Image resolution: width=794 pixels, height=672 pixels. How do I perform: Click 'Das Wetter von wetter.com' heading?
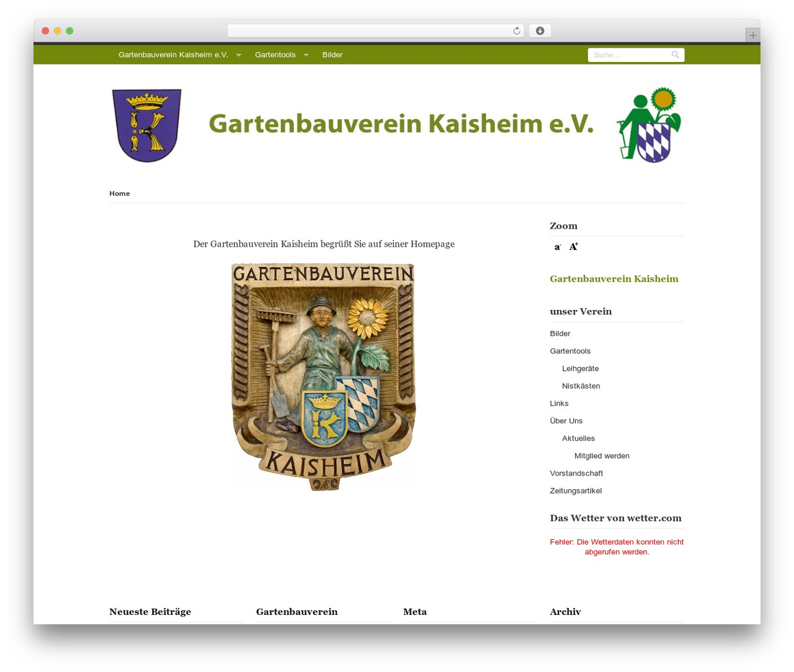click(x=615, y=518)
